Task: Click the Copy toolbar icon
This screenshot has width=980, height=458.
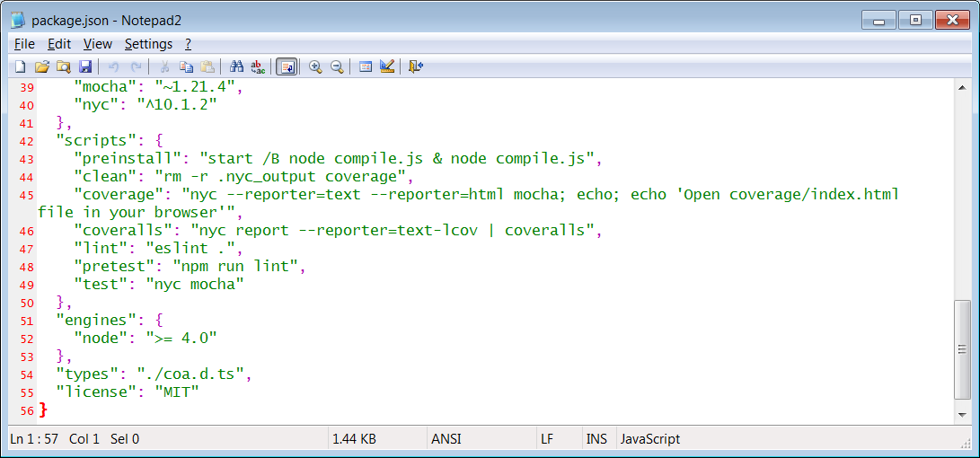Action: coord(186,66)
